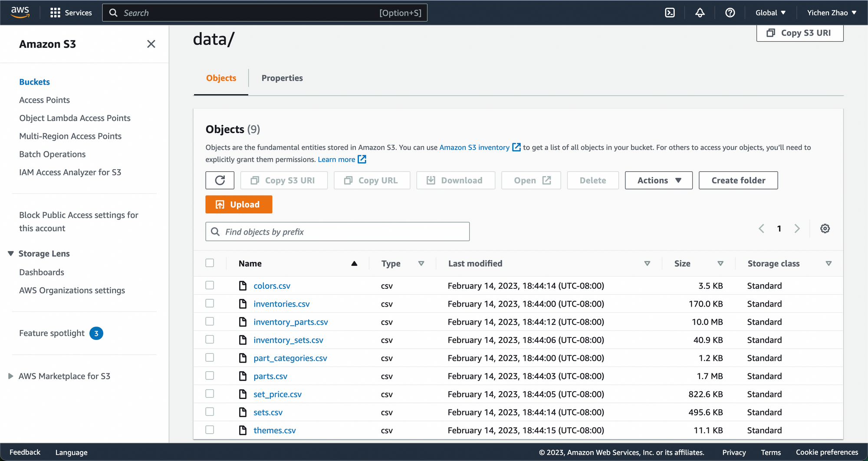Sort by Type column arrow

pos(421,263)
